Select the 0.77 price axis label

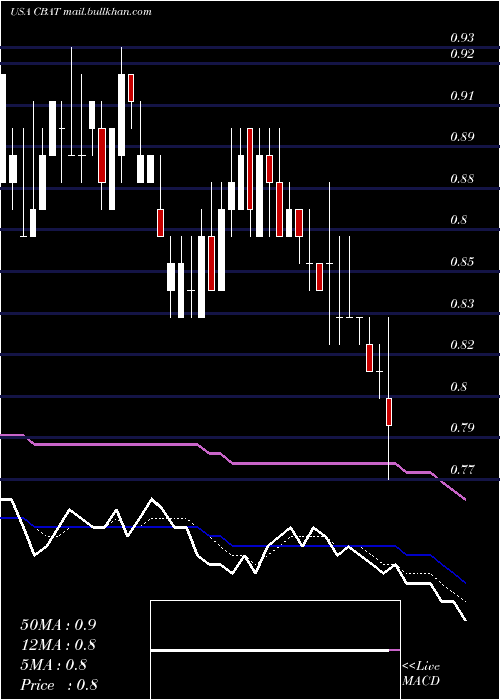pyautogui.click(x=462, y=469)
